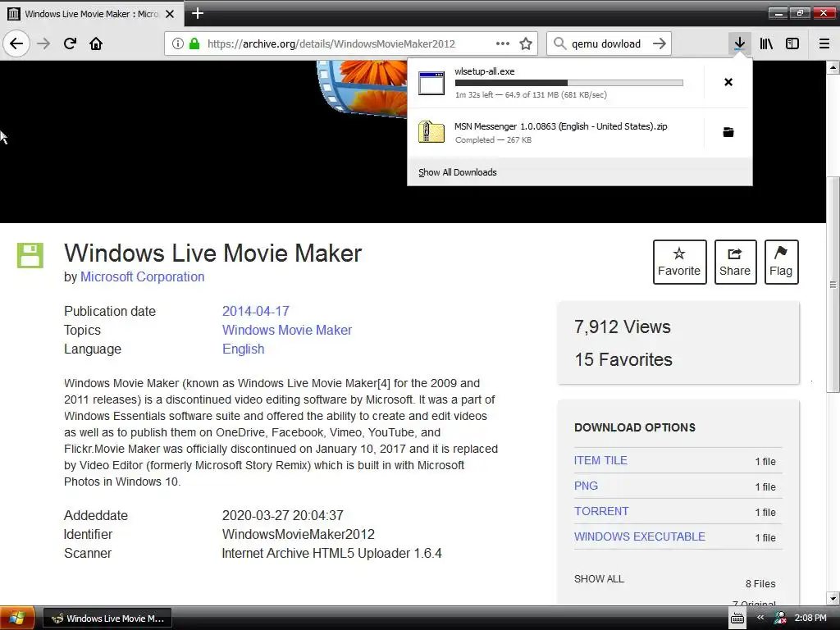The image size is (840, 630).
Task: Open the Library menu icon
Action: [x=766, y=43]
